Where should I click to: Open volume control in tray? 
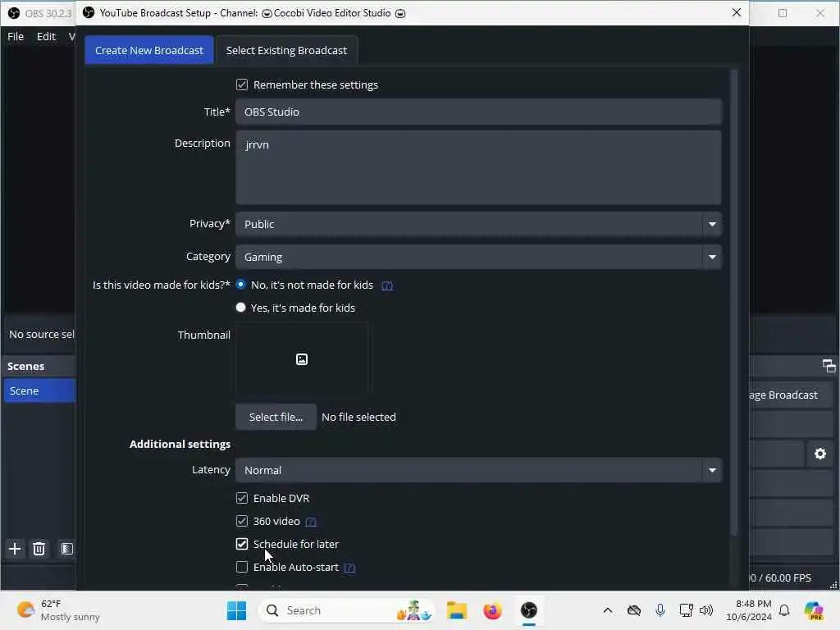(706, 610)
